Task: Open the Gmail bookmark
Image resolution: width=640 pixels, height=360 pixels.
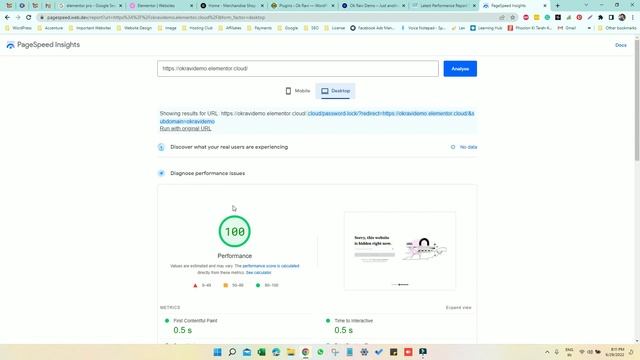Action: click(x=567, y=28)
